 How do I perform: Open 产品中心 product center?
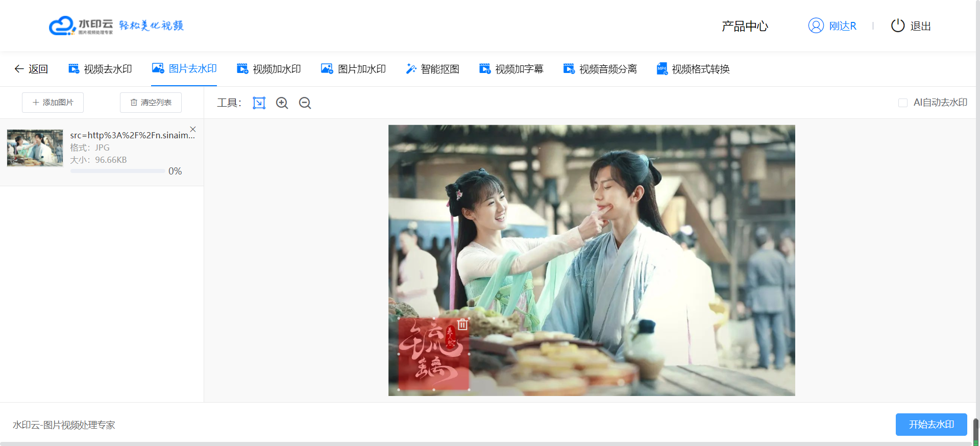[745, 26]
